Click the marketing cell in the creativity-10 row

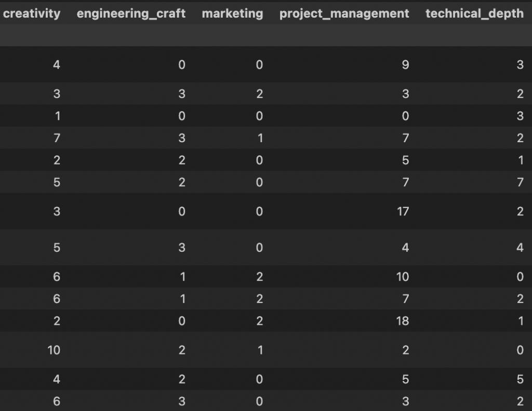tap(259, 350)
